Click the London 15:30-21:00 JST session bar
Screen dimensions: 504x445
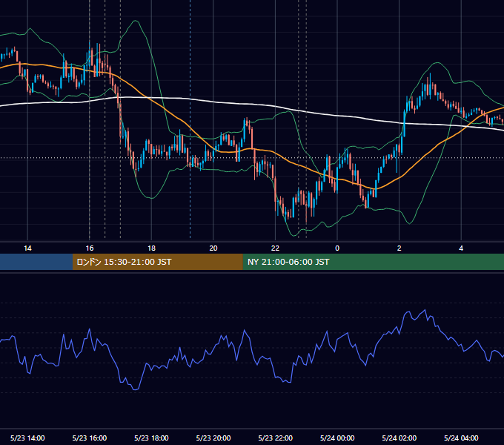point(157,262)
